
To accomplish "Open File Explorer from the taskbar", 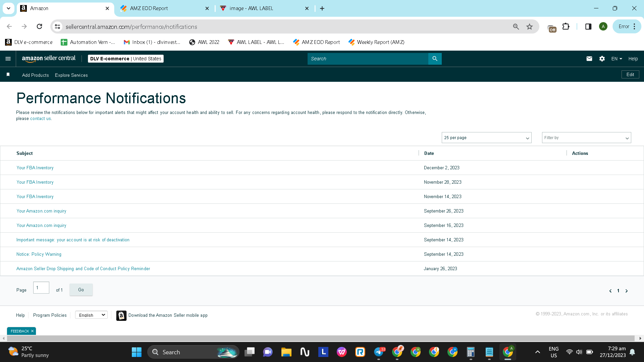I will coord(286,352).
